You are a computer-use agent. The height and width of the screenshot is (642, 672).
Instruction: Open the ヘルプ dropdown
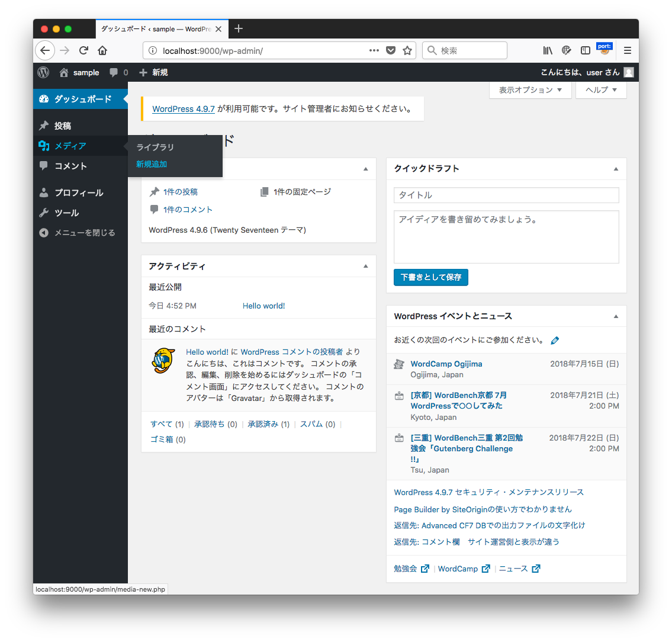pos(600,90)
